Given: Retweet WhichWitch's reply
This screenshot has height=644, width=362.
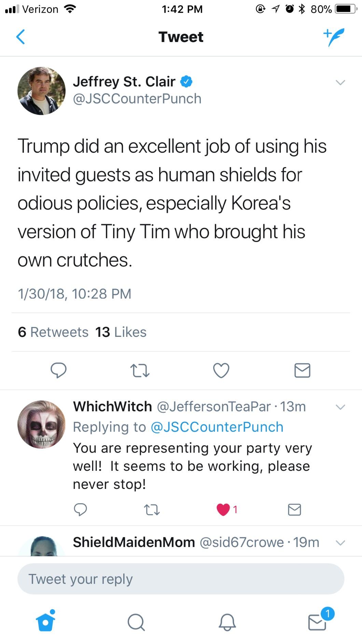Looking at the screenshot, I should click(152, 510).
